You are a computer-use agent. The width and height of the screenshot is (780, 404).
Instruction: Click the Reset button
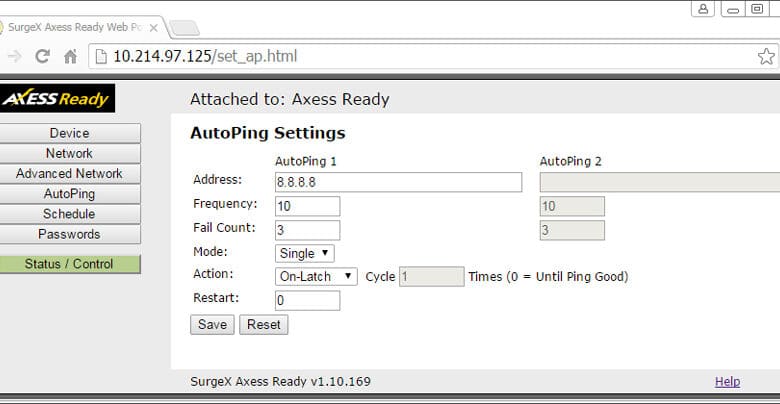click(264, 324)
